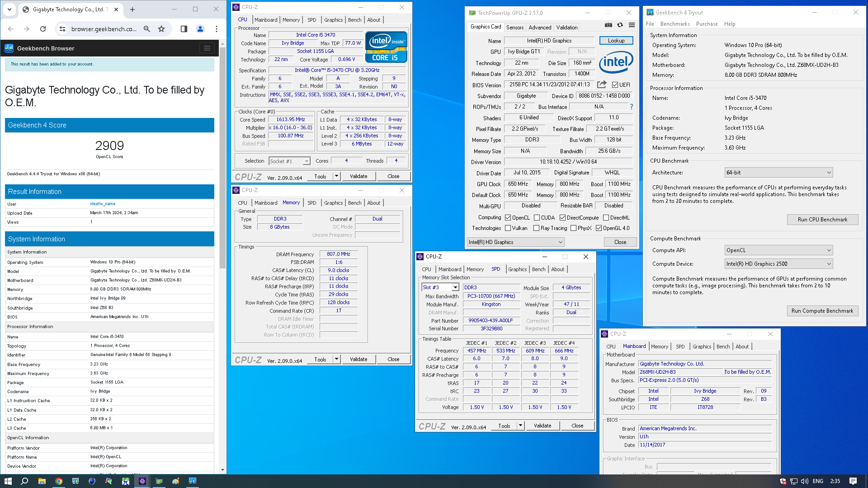Click the ideafix_name user link
Image resolution: width=868 pixels, height=488 pixels.
click(103, 204)
